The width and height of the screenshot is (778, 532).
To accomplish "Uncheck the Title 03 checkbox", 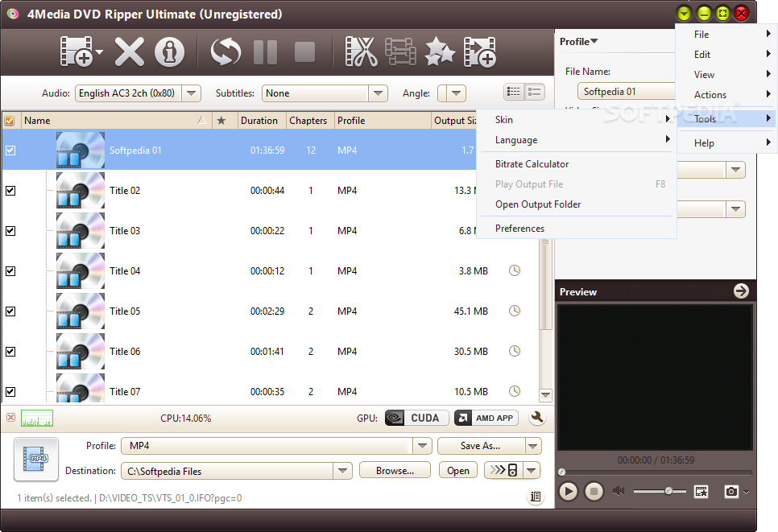I will coord(10,230).
